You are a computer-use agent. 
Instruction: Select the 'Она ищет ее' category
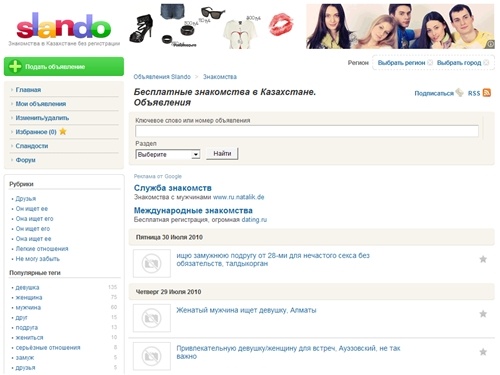33,239
